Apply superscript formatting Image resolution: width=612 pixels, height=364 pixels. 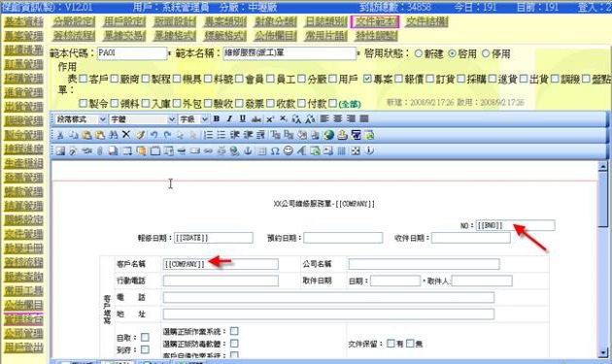270,118
